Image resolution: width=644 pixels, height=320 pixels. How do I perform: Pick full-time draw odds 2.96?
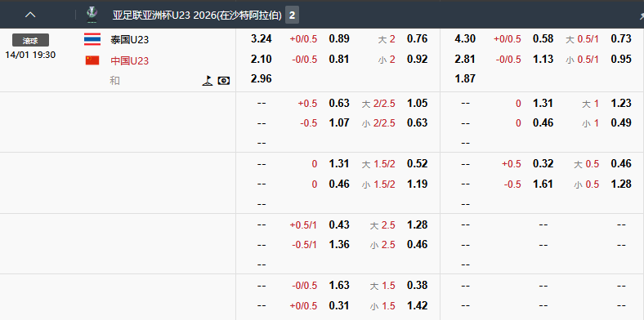coord(262,78)
